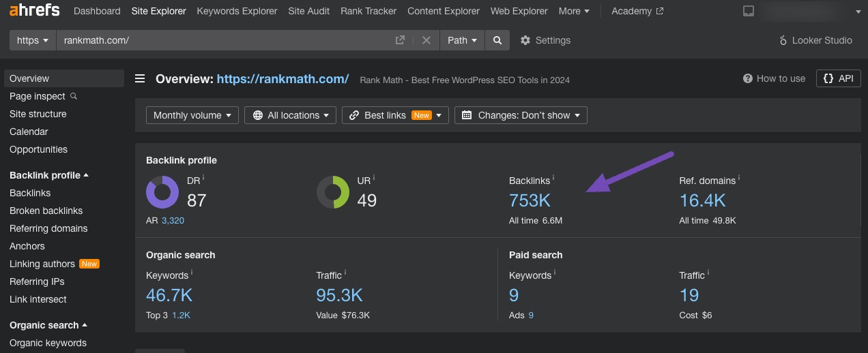The image size is (868, 353).
Task: Open Web Explorer tab
Action: 519,11
